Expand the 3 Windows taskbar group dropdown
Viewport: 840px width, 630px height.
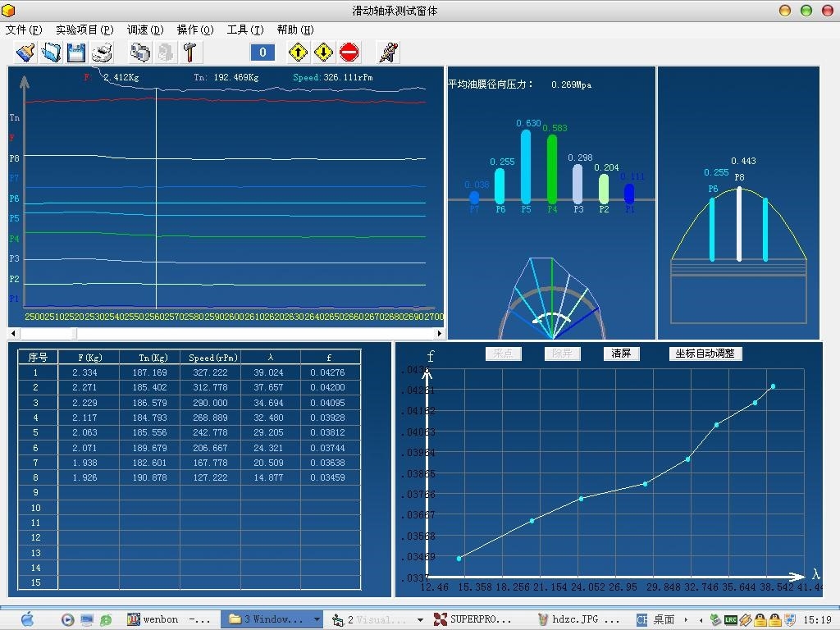(317, 619)
